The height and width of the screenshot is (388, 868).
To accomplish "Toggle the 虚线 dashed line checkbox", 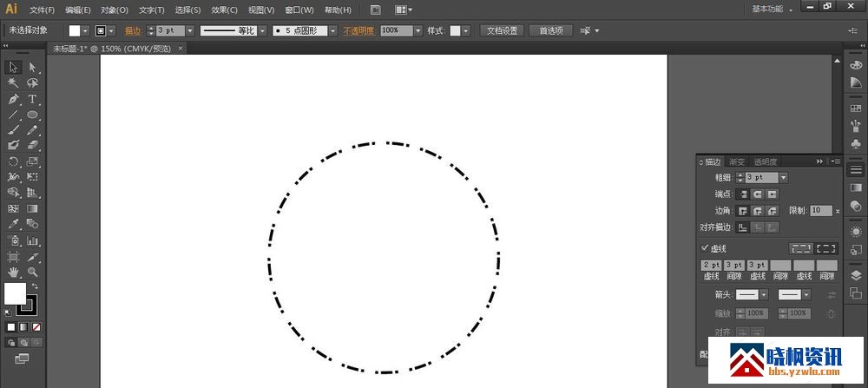I will (x=705, y=248).
